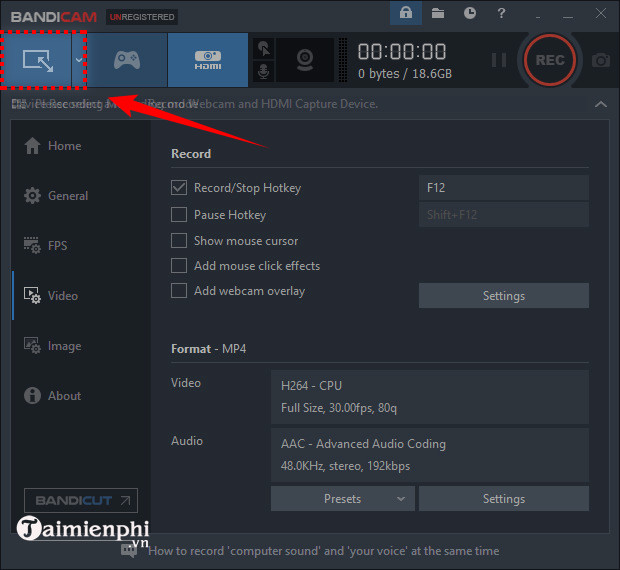Click the tip speech bubble icon
This screenshot has height=570, width=620.
click(x=129, y=550)
